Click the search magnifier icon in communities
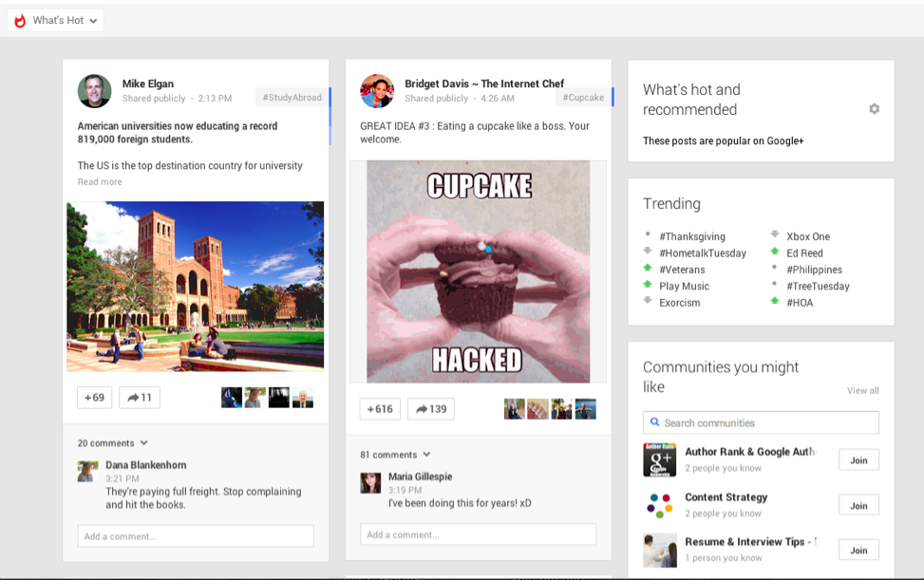 pyautogui.click(x=654, y=422)
